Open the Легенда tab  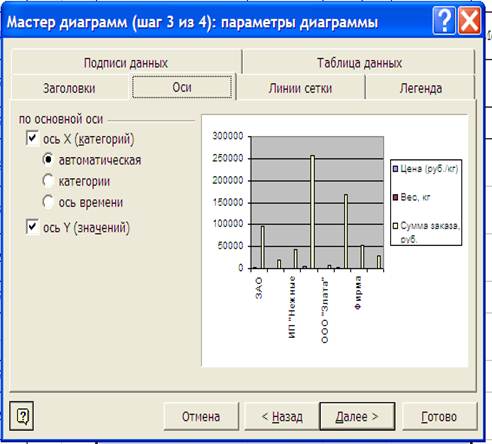click(420, 88)
